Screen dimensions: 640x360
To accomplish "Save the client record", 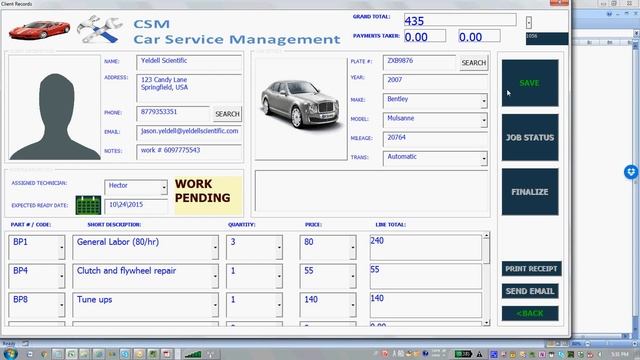I will [530, 83].
